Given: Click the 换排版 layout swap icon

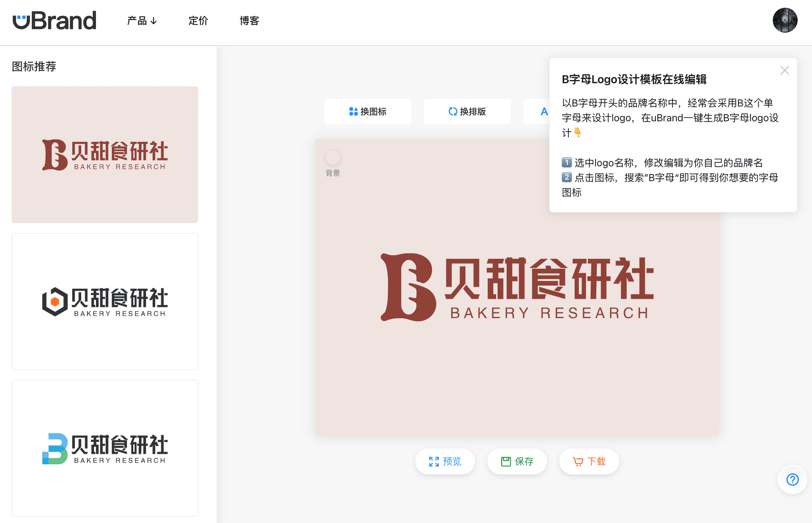Looking at the screenshot, I should (453, 111).
